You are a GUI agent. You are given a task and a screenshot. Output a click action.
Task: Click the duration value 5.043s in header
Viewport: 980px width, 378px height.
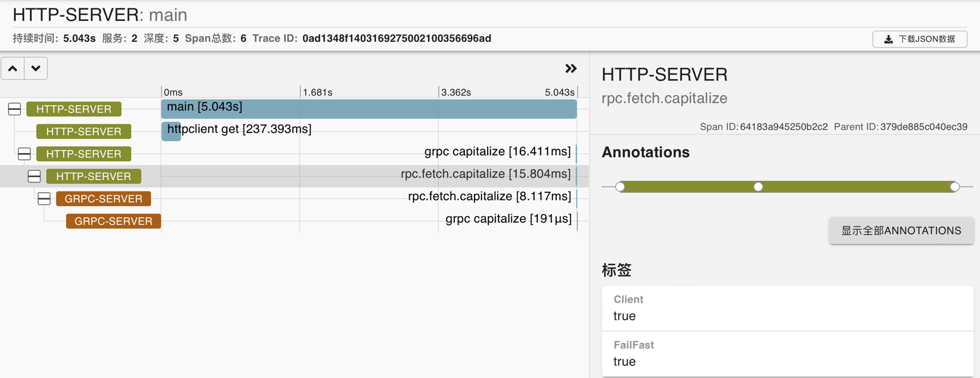pos(79,38)
